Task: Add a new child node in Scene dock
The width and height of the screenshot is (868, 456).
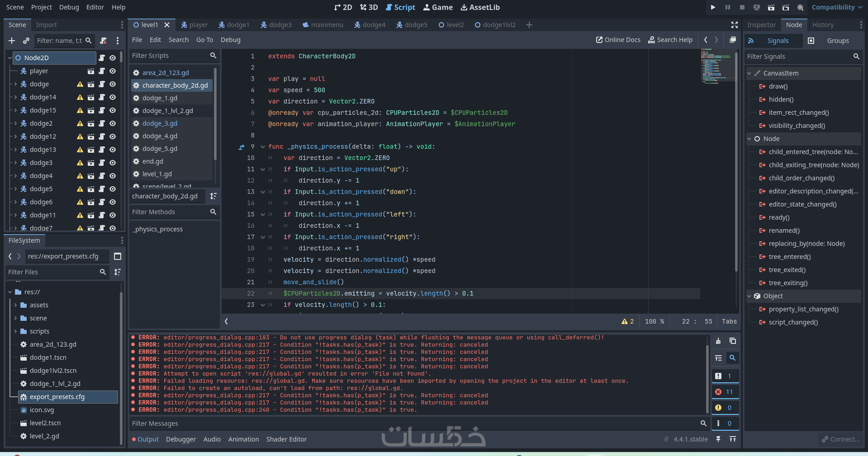Action: click(12, 41)
